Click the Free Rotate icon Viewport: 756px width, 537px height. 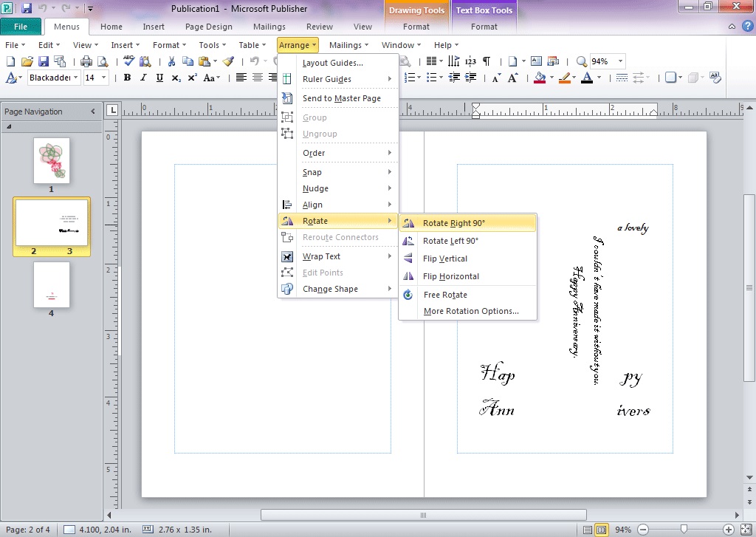(x=408, y=295)
